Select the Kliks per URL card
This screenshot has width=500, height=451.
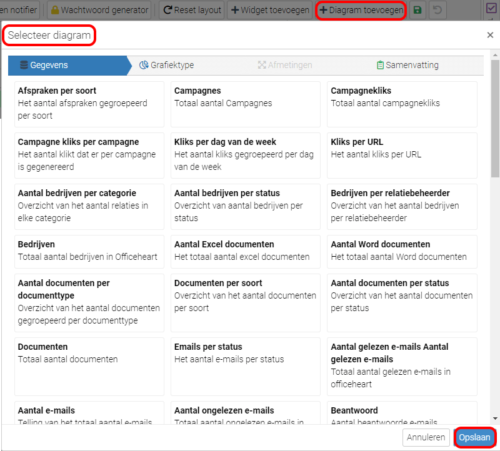point(402,155)
